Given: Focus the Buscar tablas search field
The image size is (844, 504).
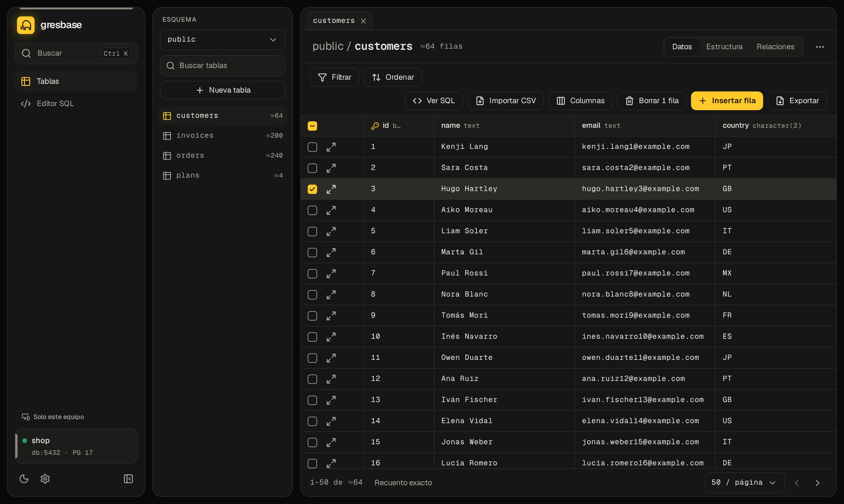Looking at the screenshot, I should coord(222,66).
